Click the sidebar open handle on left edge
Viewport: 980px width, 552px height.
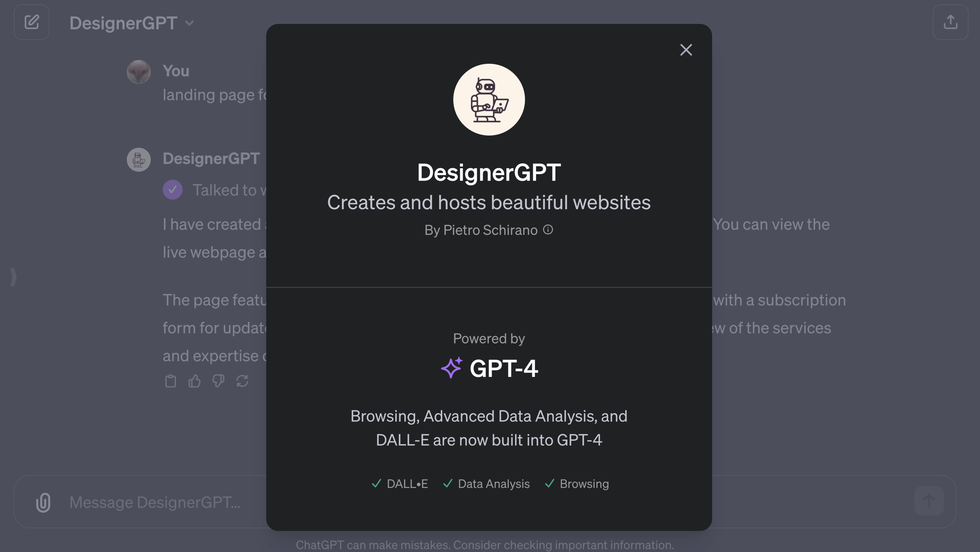point(13,277)
